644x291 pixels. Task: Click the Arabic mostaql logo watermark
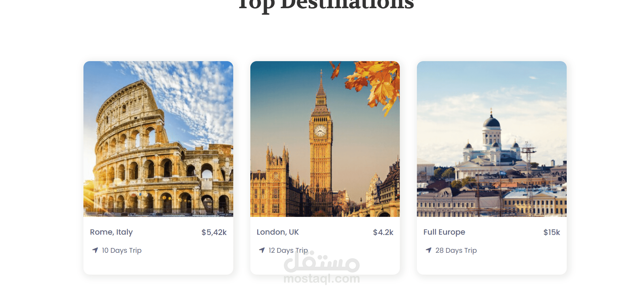pyautogui.click(x=322, y=262)
